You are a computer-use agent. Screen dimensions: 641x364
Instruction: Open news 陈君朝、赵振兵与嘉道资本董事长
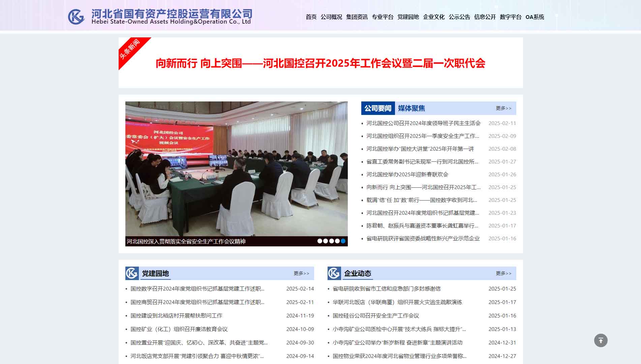click(x=422, y=226)
